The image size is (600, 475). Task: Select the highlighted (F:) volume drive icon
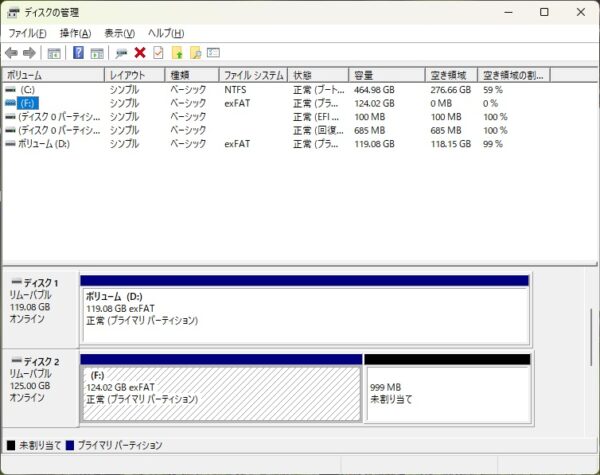click(x=11, y=103)
